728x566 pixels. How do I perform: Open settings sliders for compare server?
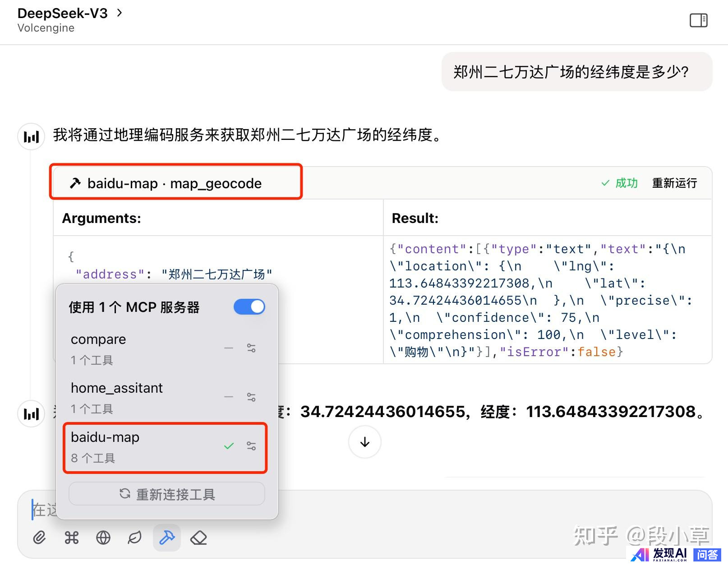coord(251,348)
